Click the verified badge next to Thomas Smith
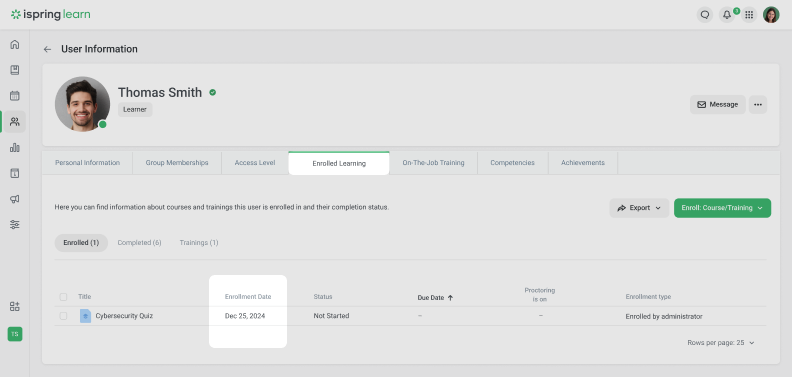This screenshot has height=377, width=792. click(x=213, y=92)
